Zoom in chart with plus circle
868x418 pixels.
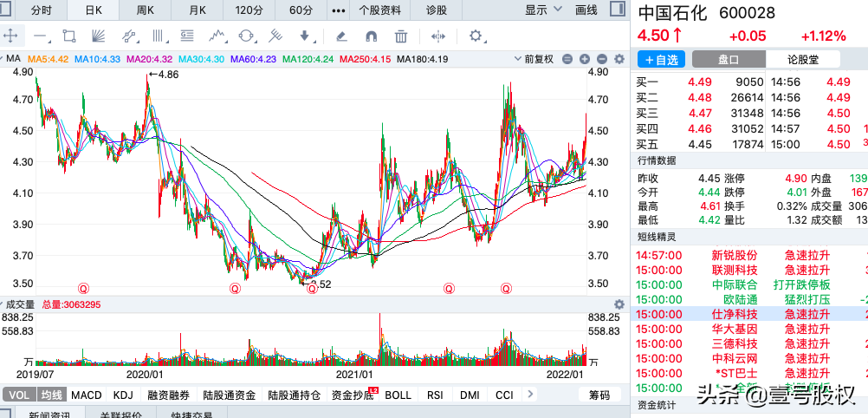[585, 59]
